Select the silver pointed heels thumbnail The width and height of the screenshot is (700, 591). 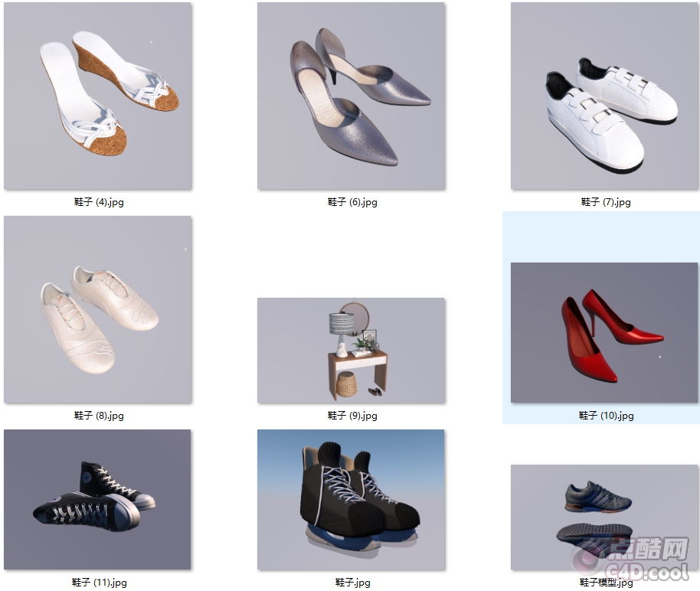click(352, 96)
